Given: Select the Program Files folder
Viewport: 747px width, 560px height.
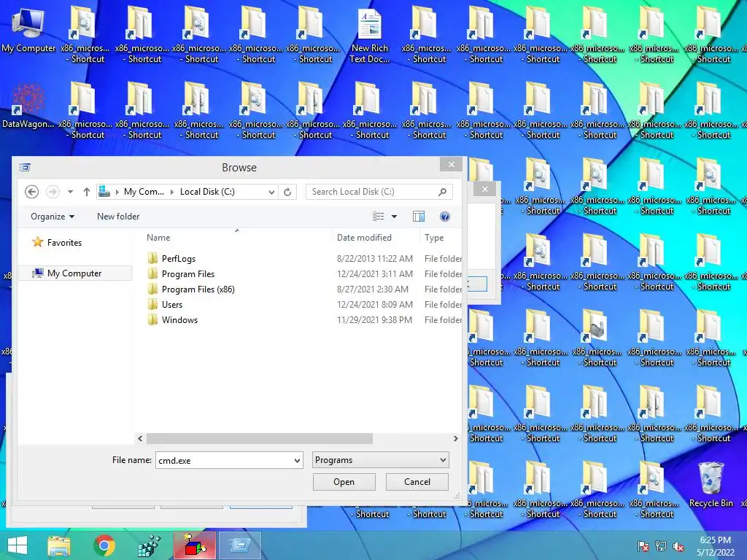Looking at the screenshot, I should tap(187, 274).
